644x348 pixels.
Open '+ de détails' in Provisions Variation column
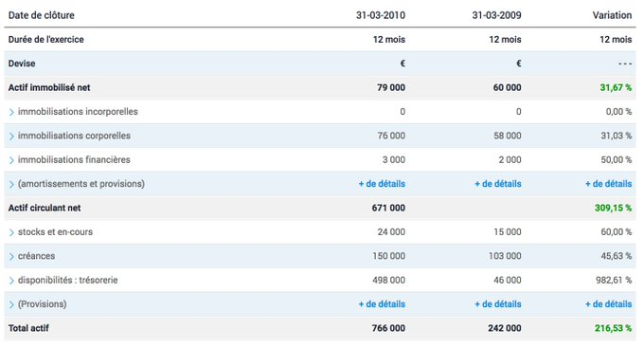(x=608, y=304)
